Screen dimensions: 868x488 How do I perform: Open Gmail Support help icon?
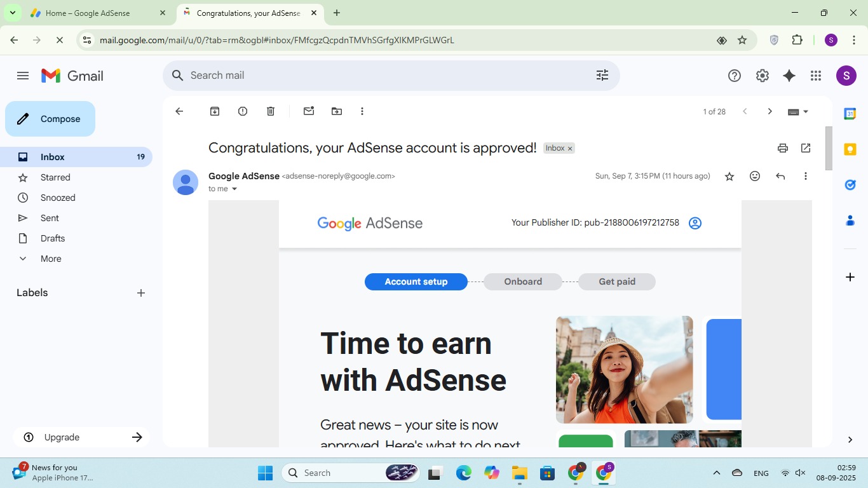point(735,76)
